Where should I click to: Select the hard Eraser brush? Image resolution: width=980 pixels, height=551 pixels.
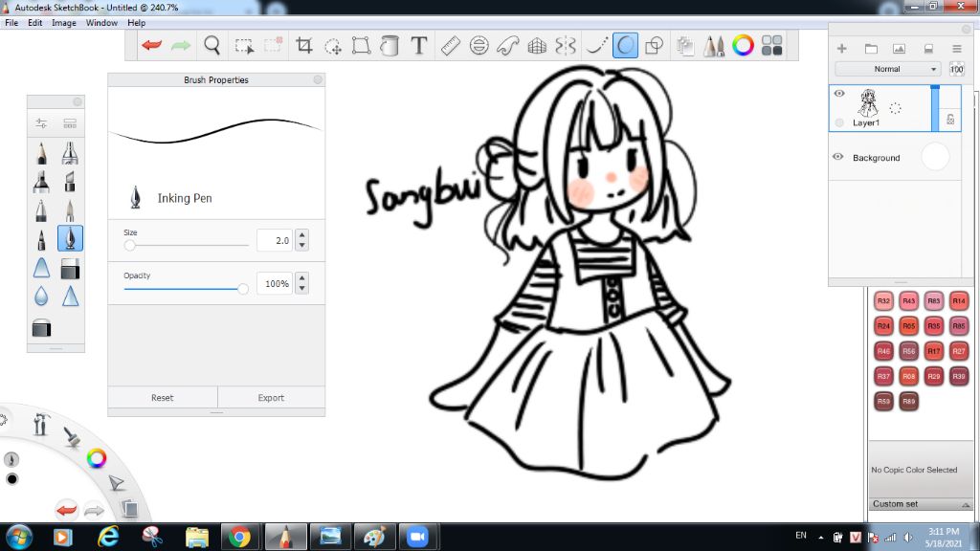(70, 269)
